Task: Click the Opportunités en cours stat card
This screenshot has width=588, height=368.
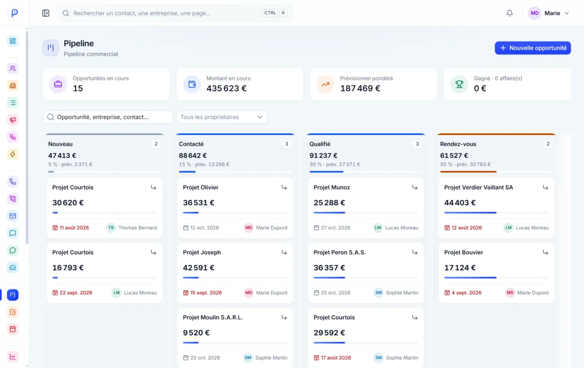Action: click(106, 84)
